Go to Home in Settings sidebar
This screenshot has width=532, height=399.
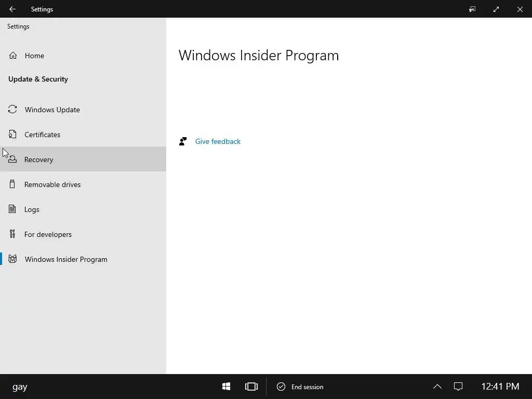[x=83, y=55]
